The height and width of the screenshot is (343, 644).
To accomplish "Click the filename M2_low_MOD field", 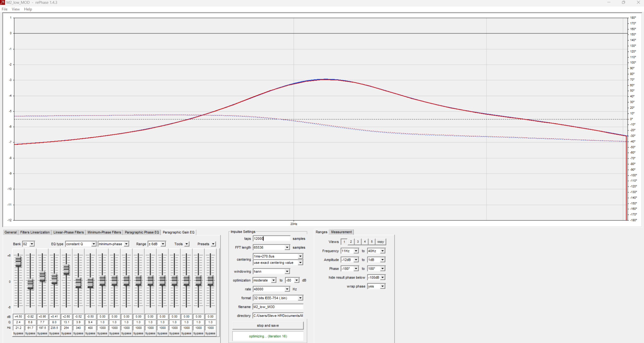I will pyautogui.click(x=278, y=307).
